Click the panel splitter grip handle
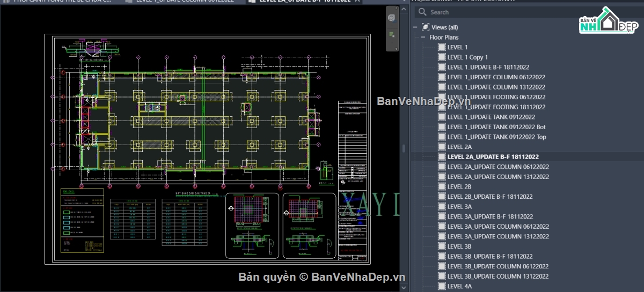Viewport: 644px width, 292px height. click(x=404, y=148)
